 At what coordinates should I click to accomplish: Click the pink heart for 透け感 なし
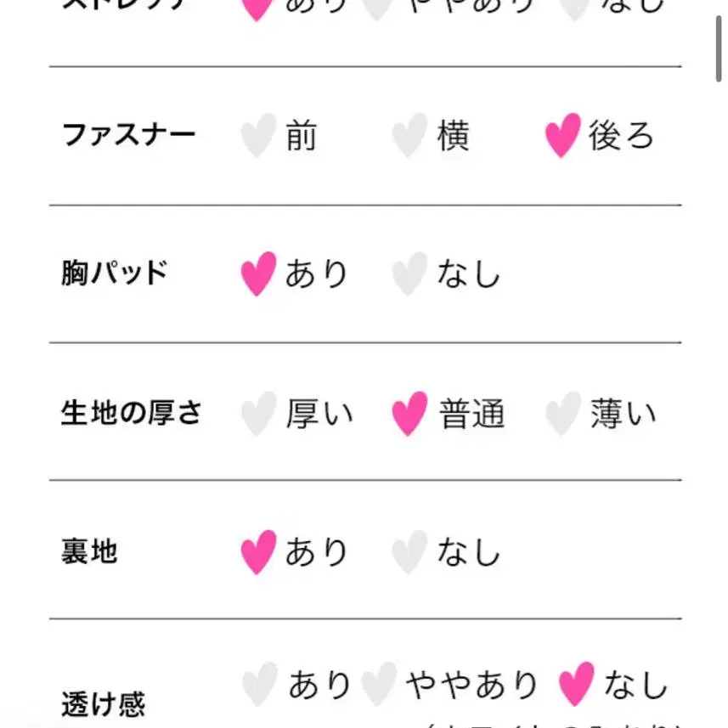click(x=576, y=684)
